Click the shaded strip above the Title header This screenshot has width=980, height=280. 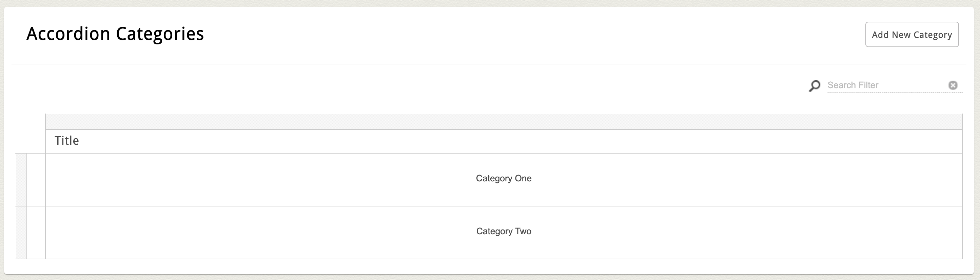(x=503, y=122)
